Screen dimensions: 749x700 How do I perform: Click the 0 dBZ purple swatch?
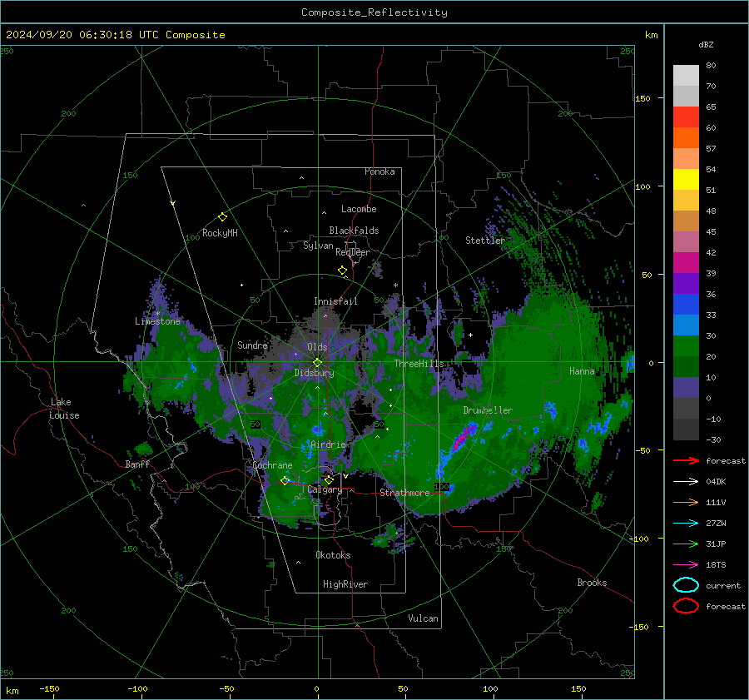click(686, 388)
